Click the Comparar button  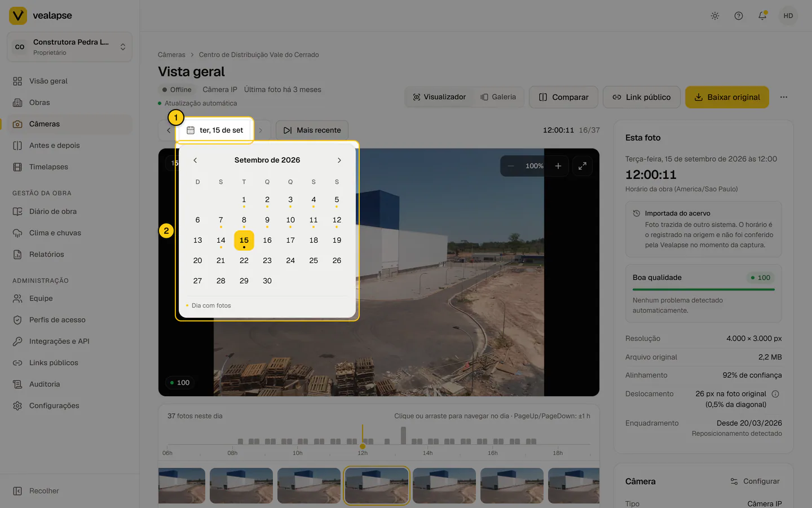point(563,97)
